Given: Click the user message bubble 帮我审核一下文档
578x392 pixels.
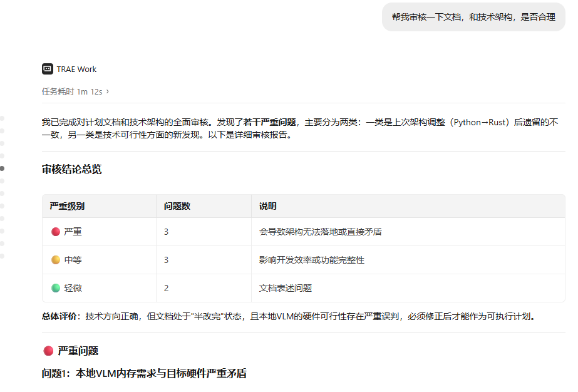Looking at the screenshot, I should (x=473, y=17).
